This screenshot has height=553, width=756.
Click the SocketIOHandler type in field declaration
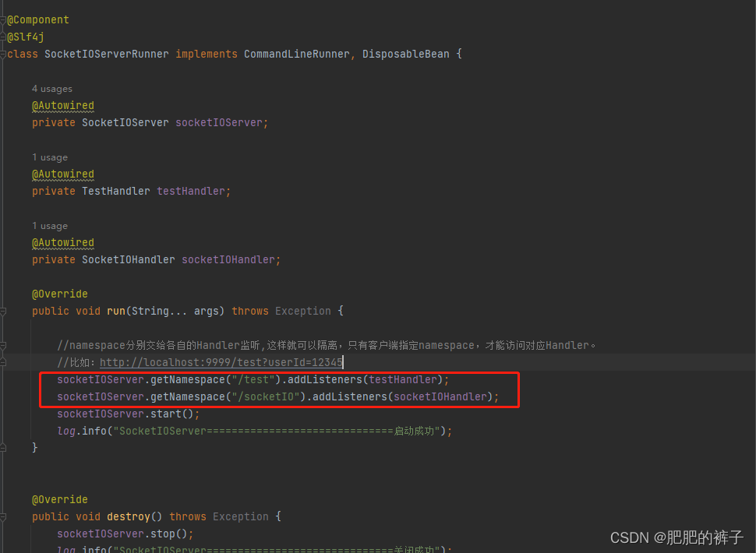tap(129, 259)
